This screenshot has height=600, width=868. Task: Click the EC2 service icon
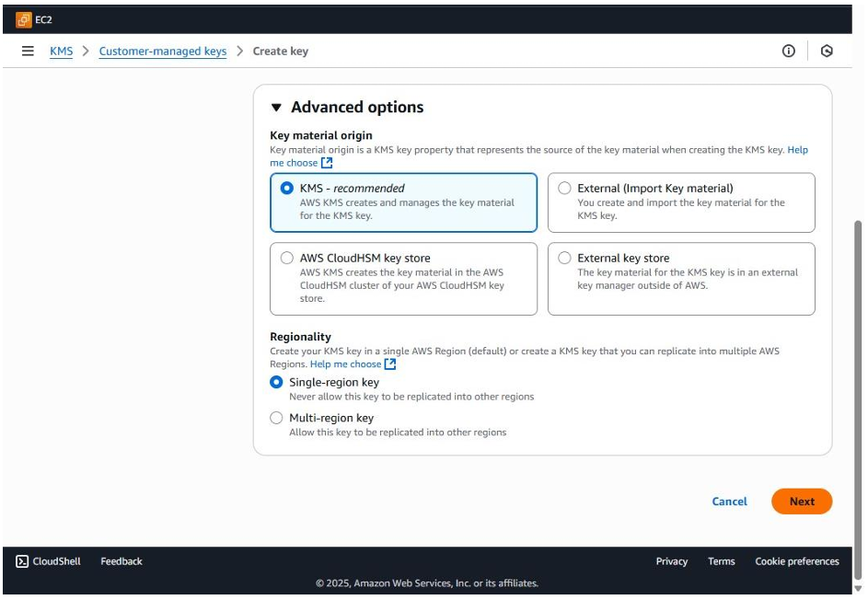tap(24, 20)
